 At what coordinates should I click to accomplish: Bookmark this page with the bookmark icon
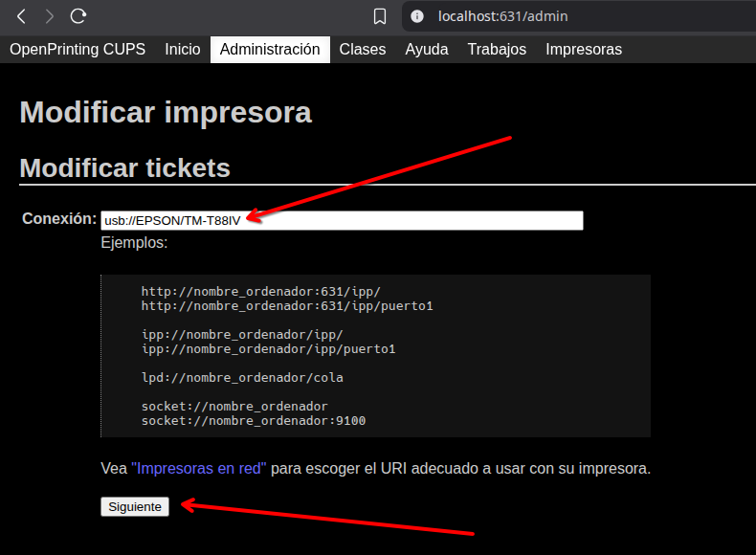[x=380, y=16]
